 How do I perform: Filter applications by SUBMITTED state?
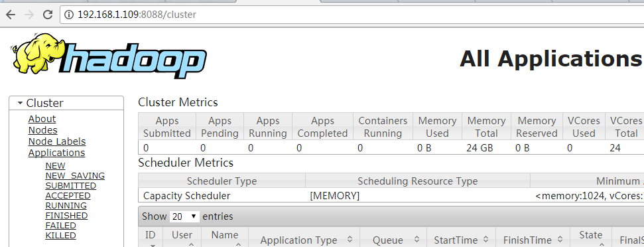coord(71,186)
